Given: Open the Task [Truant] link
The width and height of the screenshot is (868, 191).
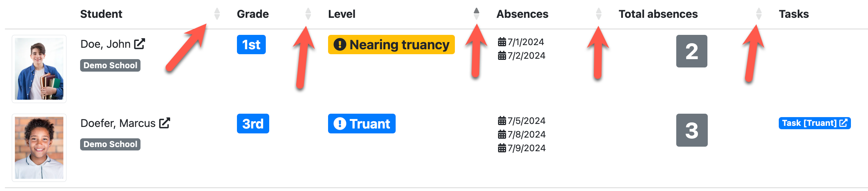Looking at the screenshot, I should coord(814,123).
